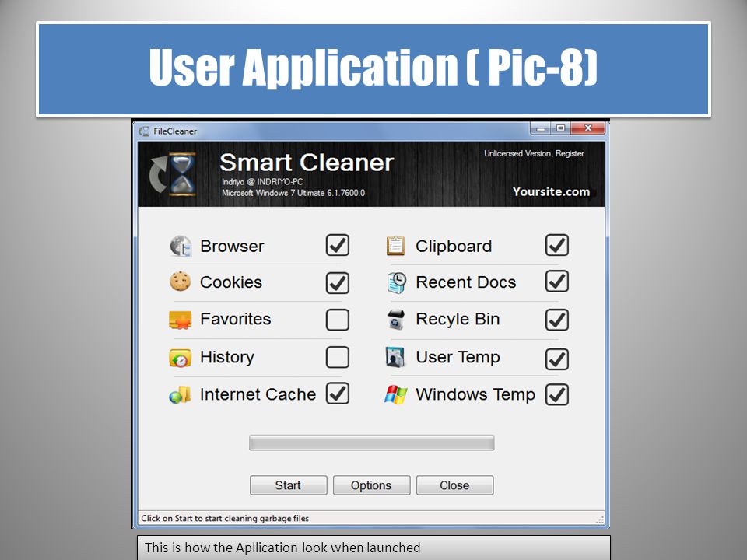This screenshot has width=747, height=560.
Task: Open the Yoursite.com link
Action: click(x=551, y=192)
